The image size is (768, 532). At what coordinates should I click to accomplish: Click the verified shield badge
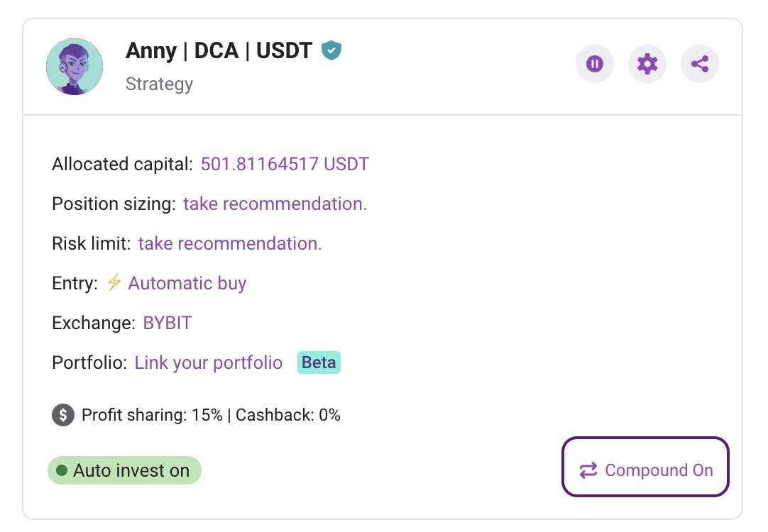pyautogui.click(x=331, y=50)
